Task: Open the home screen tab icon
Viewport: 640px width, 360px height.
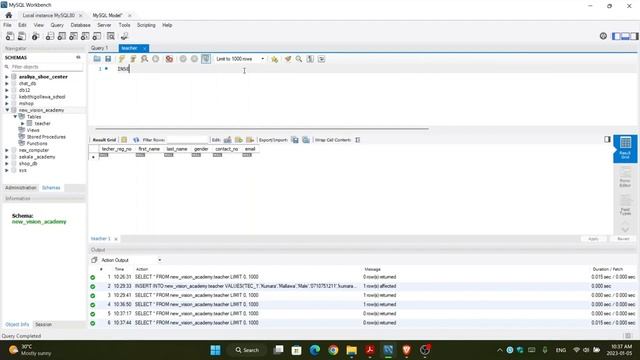Action: 9,15
